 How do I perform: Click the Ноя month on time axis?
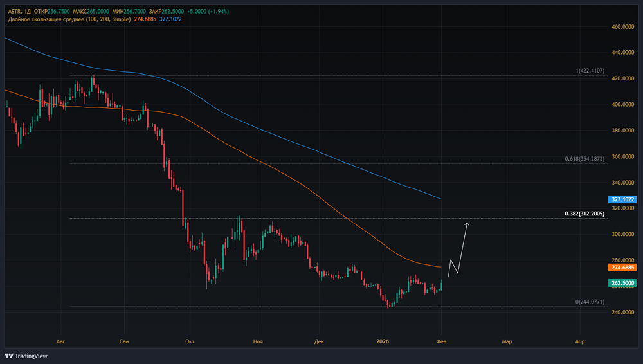pos(258,341)
